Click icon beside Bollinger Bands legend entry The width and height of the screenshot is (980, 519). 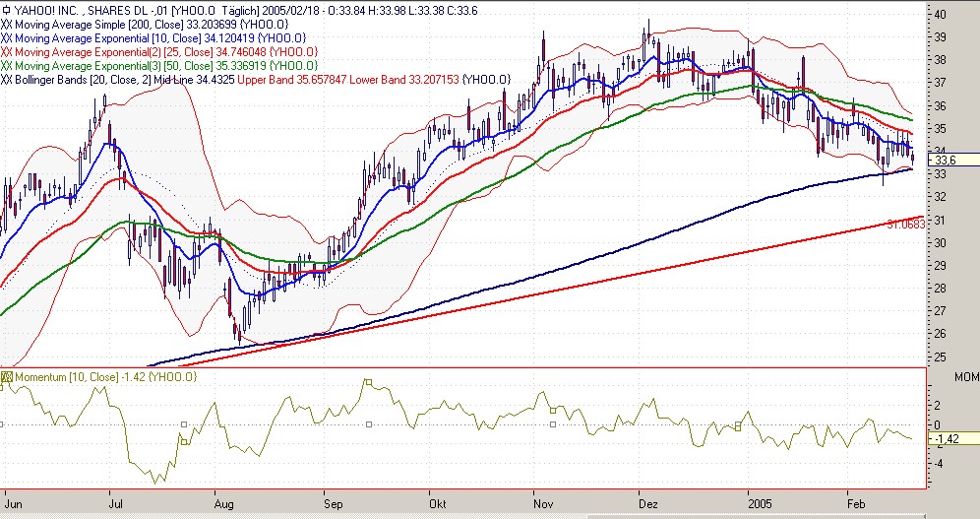pyautogui.click(x=7, y=80)
